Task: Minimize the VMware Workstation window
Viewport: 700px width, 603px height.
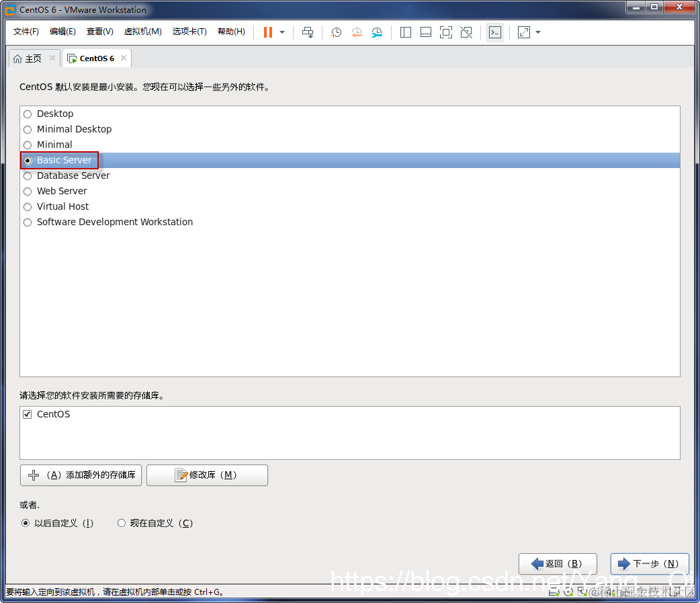Action: [x=636, y=7]
